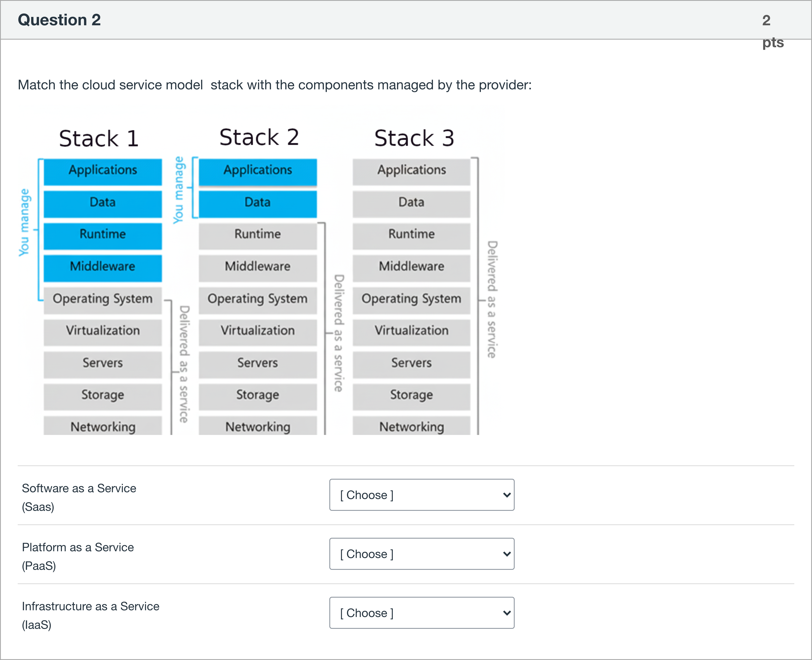Click the Question 2 heading
Viewport: 812px width, 660px height.
(x=59, y=20)
